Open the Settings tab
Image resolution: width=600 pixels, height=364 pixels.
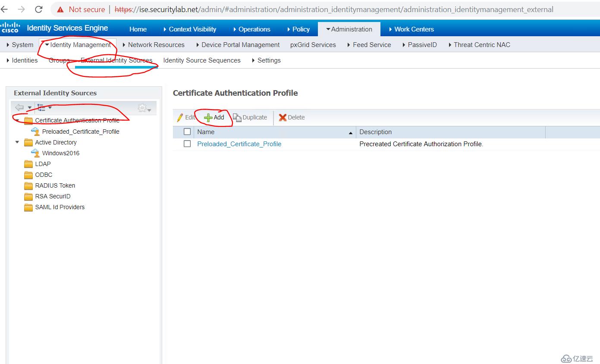(266, 60)
